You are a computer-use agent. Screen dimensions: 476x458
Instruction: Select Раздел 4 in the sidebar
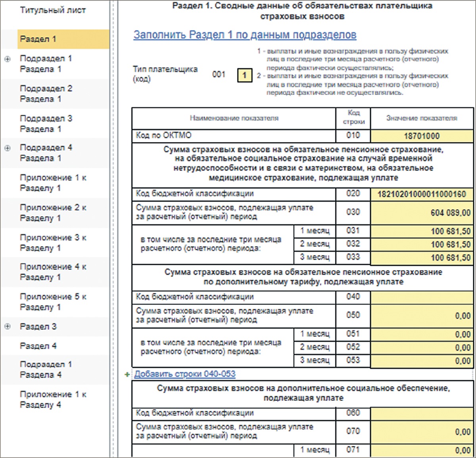(38, 346)
